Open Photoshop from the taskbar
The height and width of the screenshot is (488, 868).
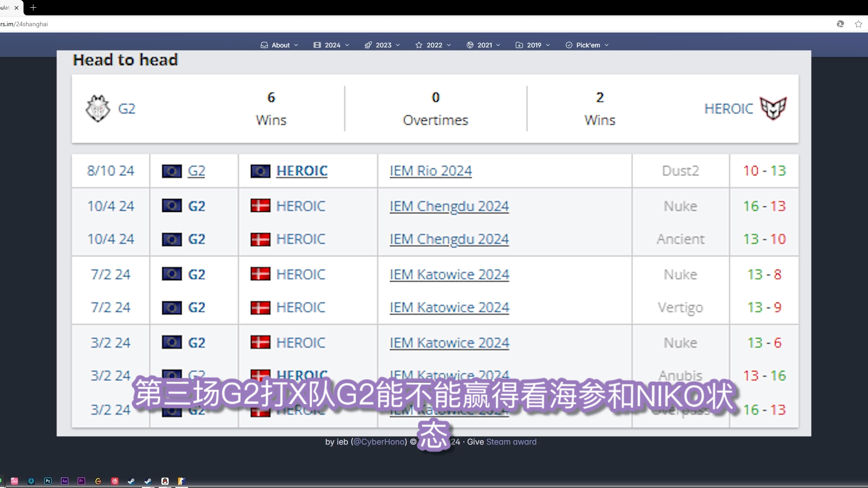pyautogui.click(x=48, y=481)
